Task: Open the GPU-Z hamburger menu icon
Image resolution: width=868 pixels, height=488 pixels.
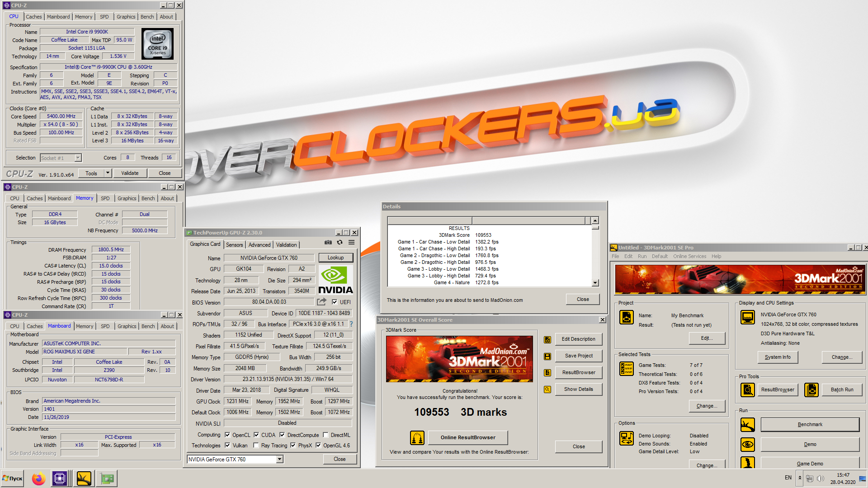Action: (351, 243)
